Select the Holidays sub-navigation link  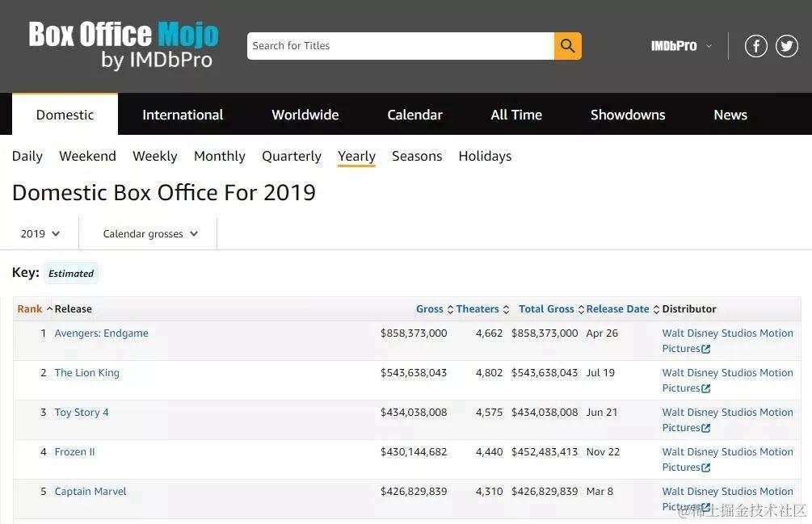pos(485,156)
